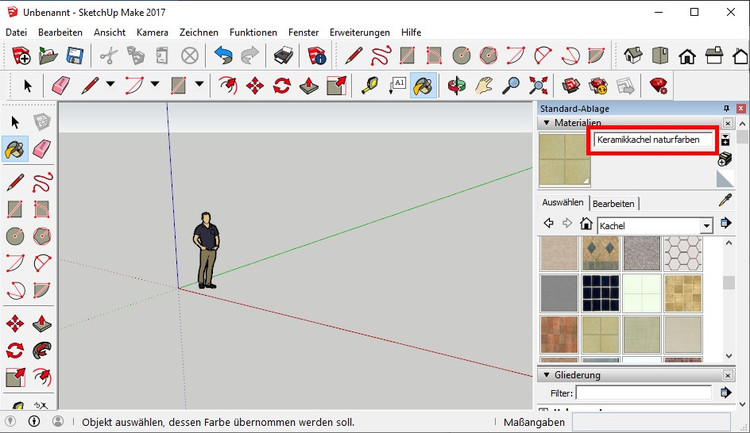Open the Erweiterungen menu
The image size is (750, 433).
(x=359, y=32)
